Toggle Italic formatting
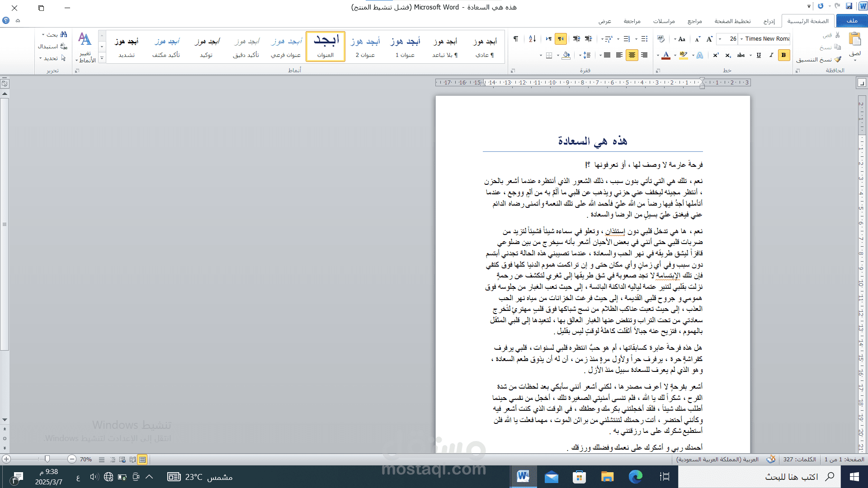This screenshot has width=868, height=488. pos(771,55)
